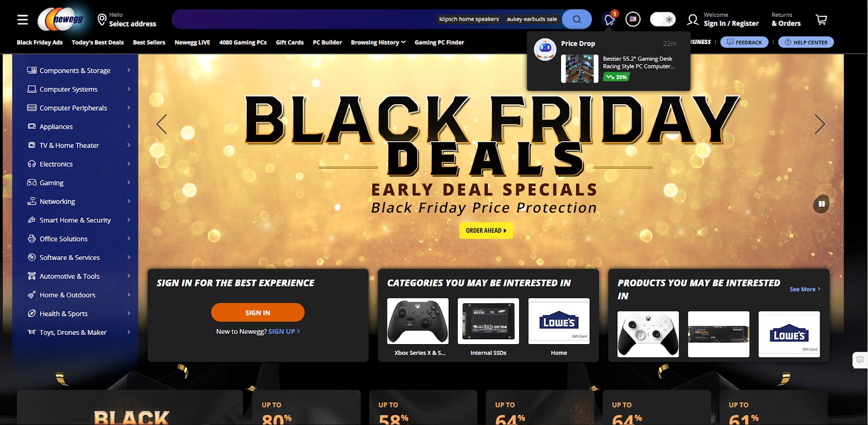
Task: Click the Newegg logo
Action: (62, 20)
